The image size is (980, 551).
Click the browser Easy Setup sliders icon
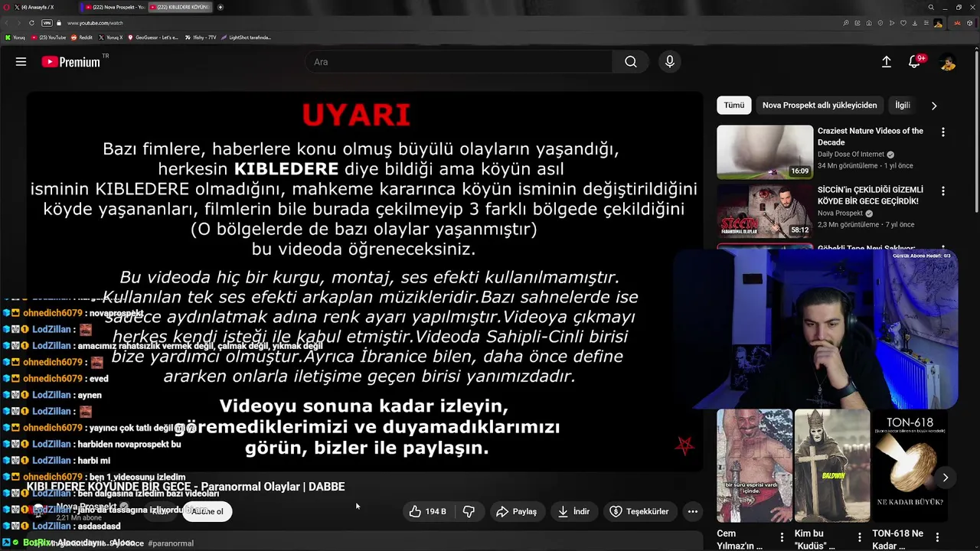click(x=926, y=23)
